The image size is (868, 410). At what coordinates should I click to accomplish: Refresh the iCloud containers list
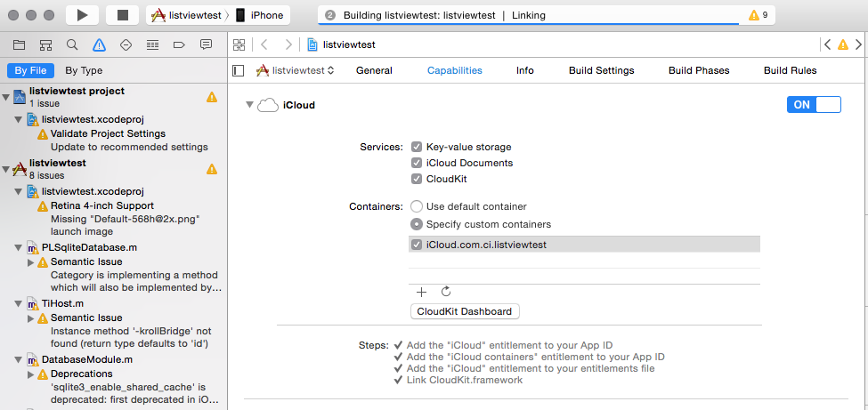pyautogui.click(x=446, y=291)
